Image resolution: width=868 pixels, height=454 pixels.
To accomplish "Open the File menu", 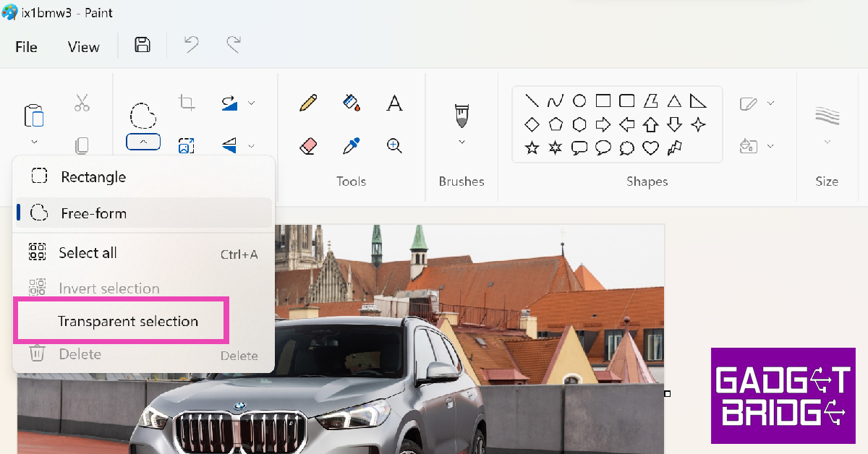I will (25, 46).
